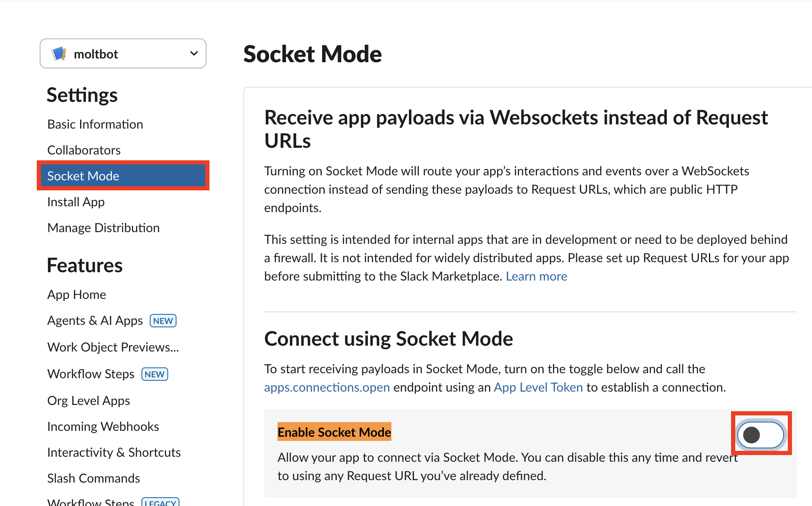Open the apps.connections.open link
812x506 pixels.
click(327, 387)
